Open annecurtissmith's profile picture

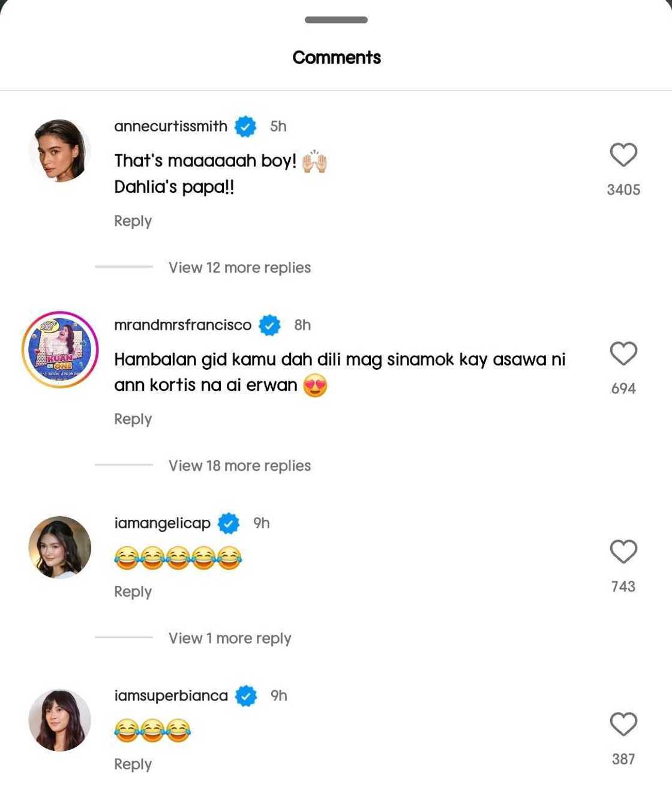59,151
